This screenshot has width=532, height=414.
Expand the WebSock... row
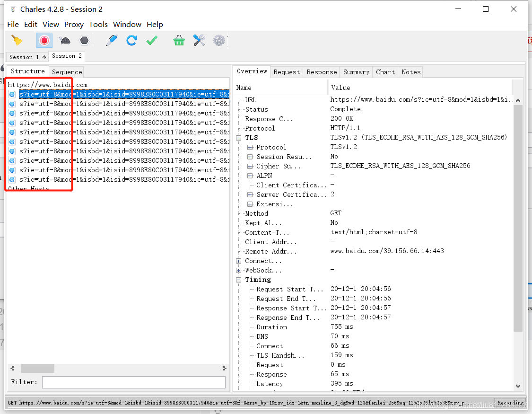click(x=238, y=271)
